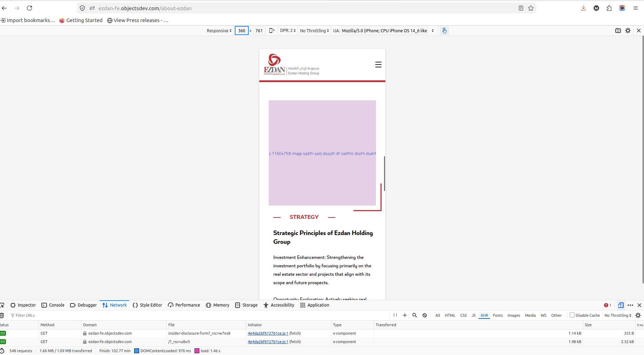The image size is (644, 355).
Task: Switch to the Debugger tab
Action: pyautogui.click(x=83, y=305)
